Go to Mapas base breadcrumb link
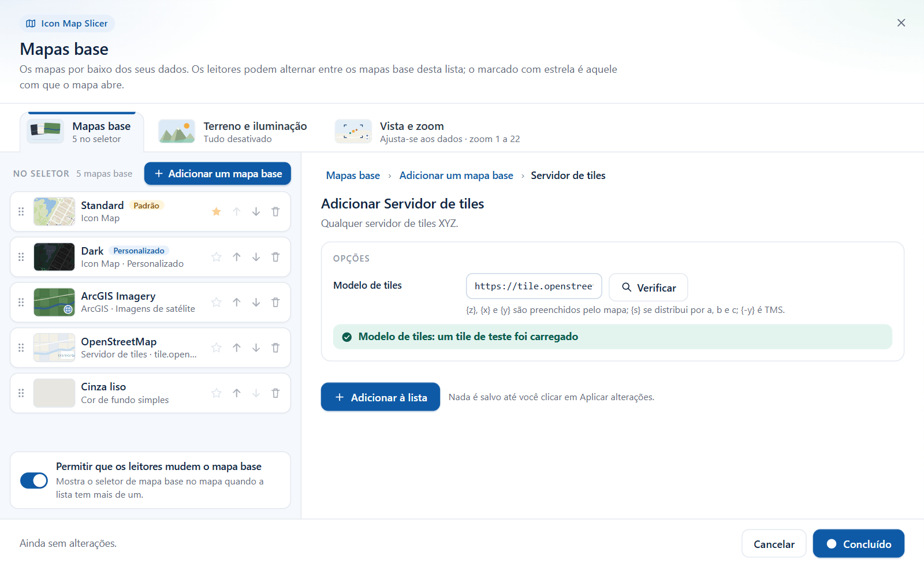Image resolution: width=924 pixels, height=567 pixels. tap(353, 176)
